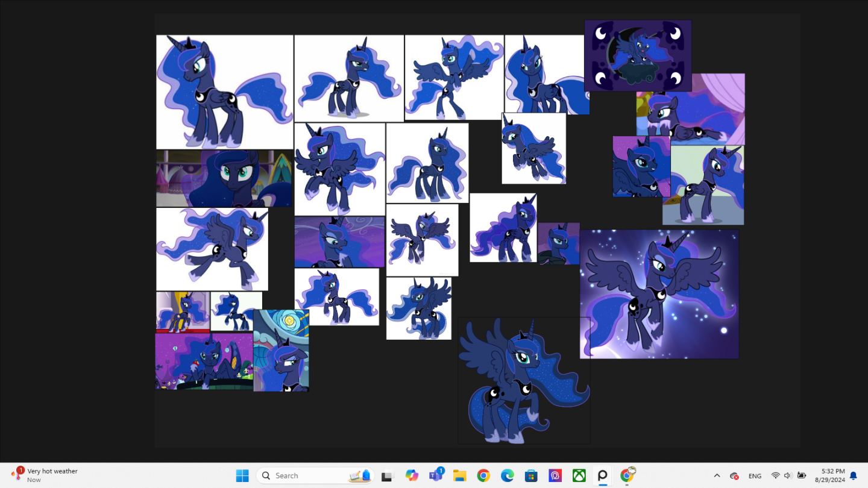Viewport: 868px width, 488px height.
Task: Open File Explorer from the taskbar
Action: (x=459, y=475)
